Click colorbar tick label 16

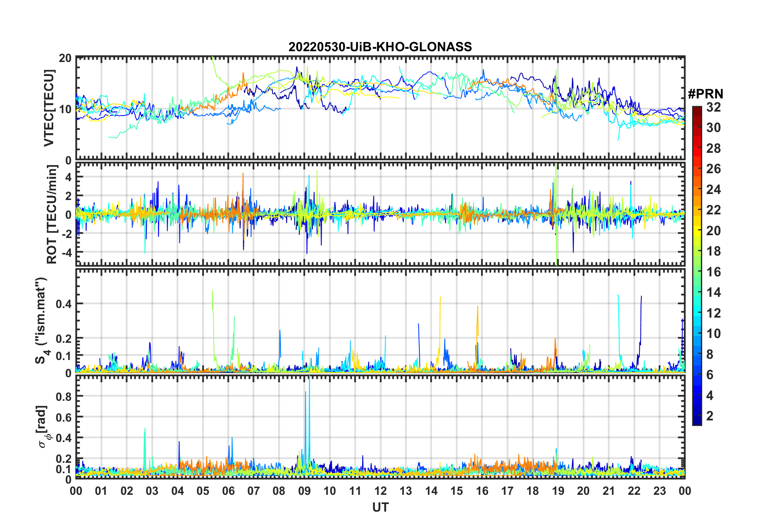[713, 272]
